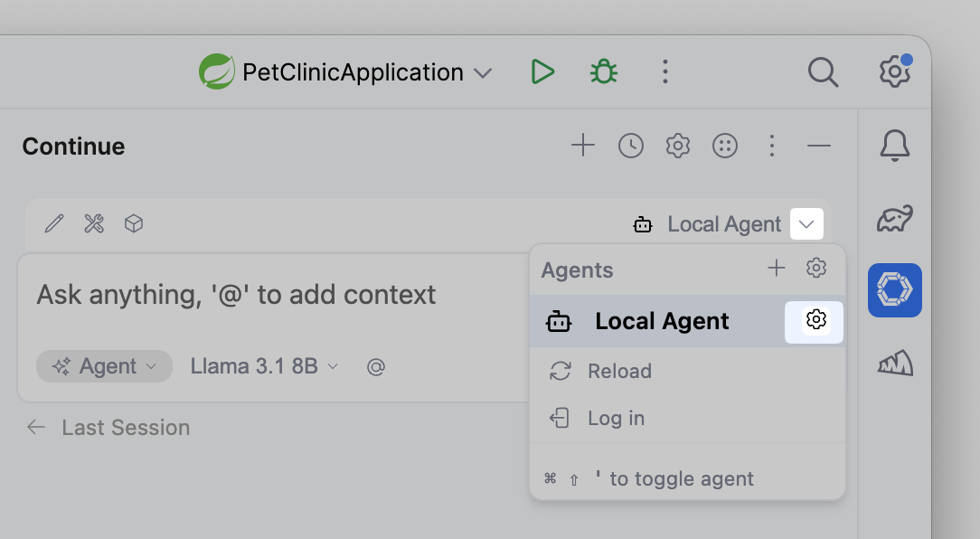The image size is (980, 539).
Task: Open the Agent mode dropdown
Action: click(x=105, y=366)
